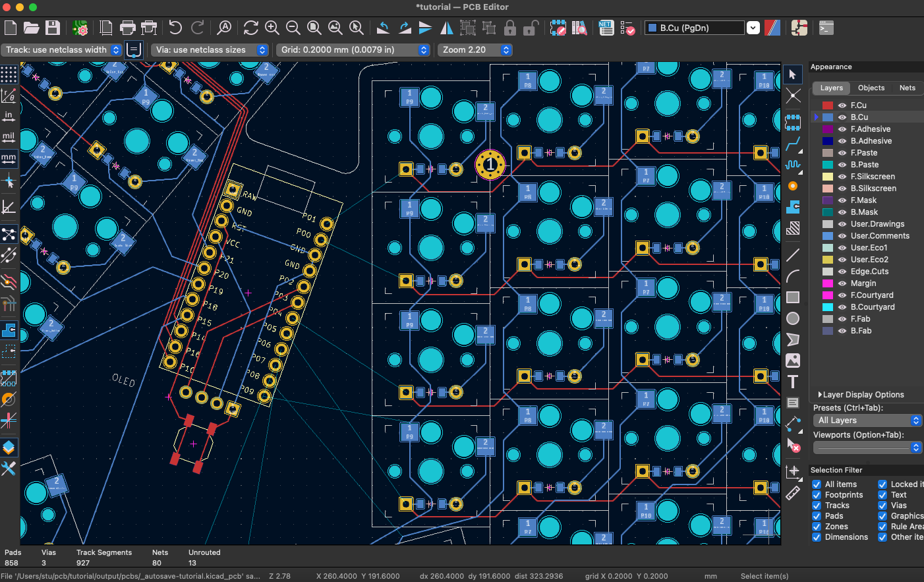Open the Print dialog from the toolbar
Screen dimensions: 924x582
127,28
